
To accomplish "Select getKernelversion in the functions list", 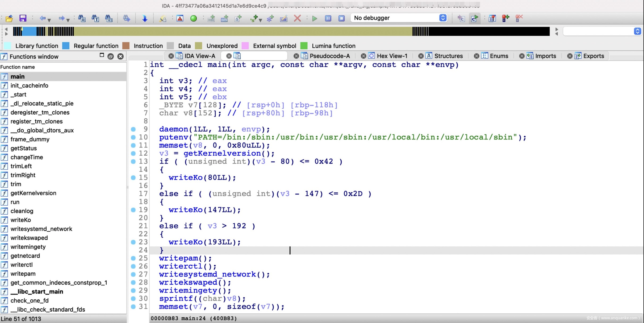I will pos(33,193).
